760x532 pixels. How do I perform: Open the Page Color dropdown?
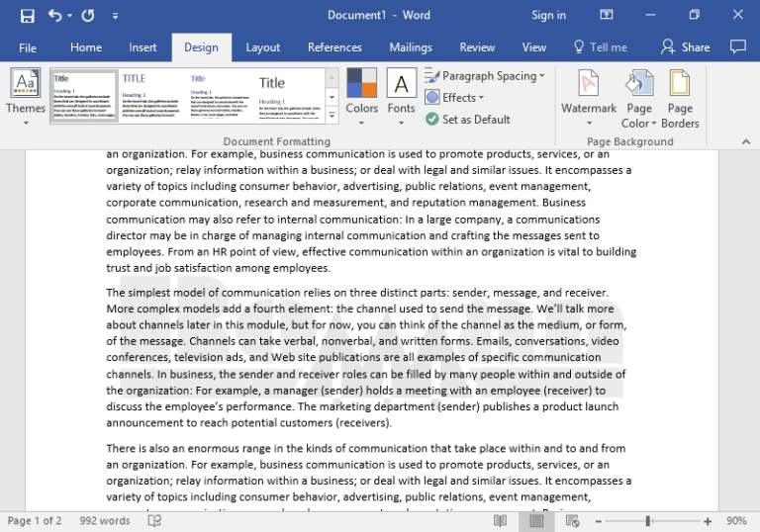pos(639,99)
